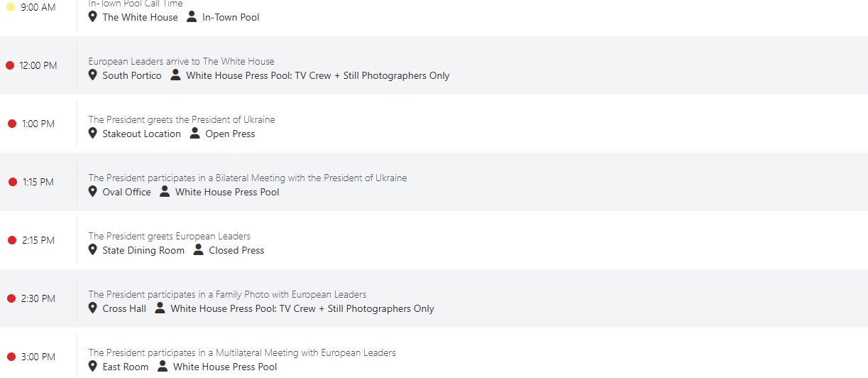Open "The President greets the President of Ukraine"

point(181,119)
